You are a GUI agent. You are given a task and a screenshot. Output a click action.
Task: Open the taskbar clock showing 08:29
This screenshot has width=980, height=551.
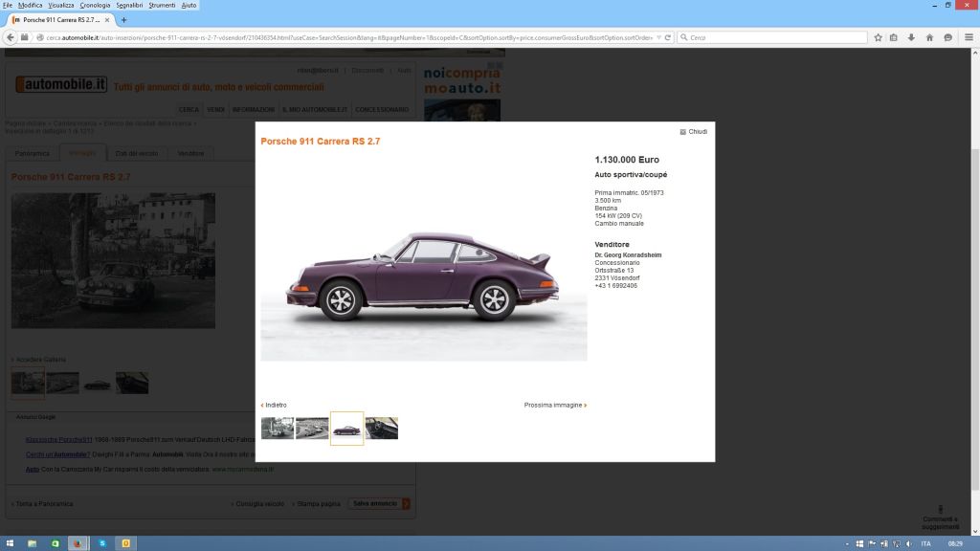tap(955, 544)
